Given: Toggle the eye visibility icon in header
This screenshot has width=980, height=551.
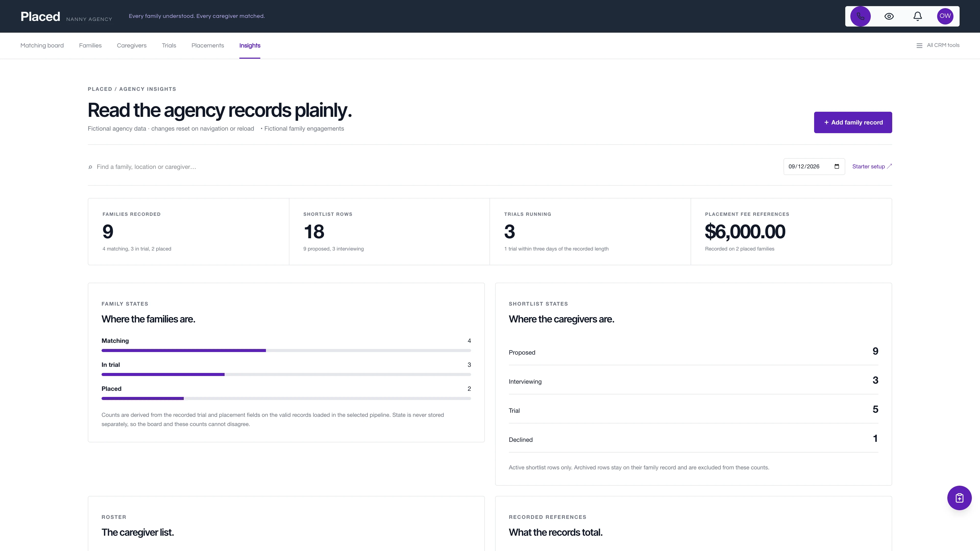Looking at the screenshot, I should pos(889,16).
